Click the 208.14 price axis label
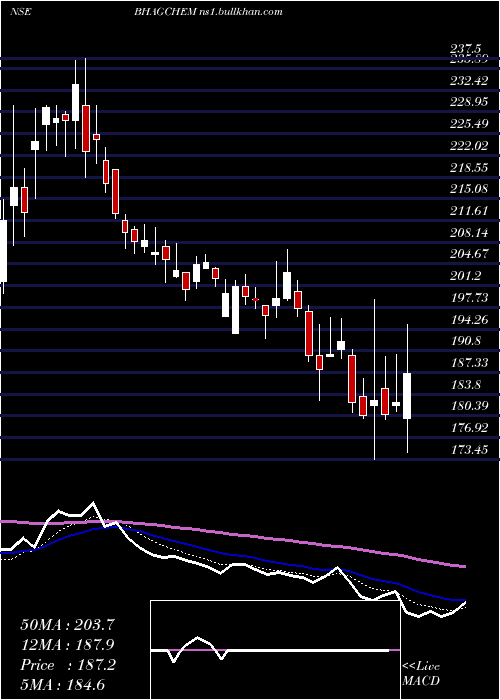 [469, 232]
